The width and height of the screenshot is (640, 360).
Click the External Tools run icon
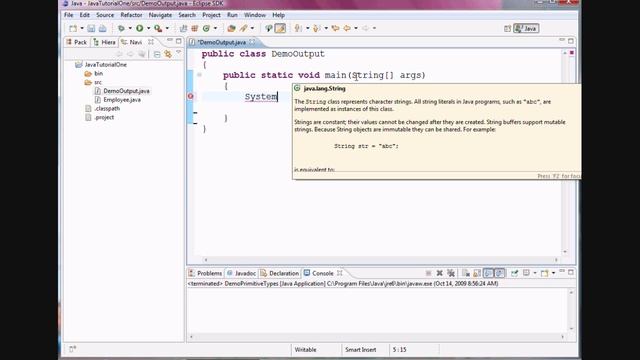pos(158,28)
